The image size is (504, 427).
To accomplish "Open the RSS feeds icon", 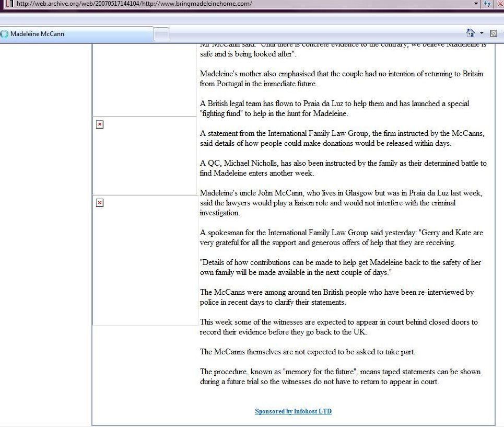I will (x=493, y=34).
